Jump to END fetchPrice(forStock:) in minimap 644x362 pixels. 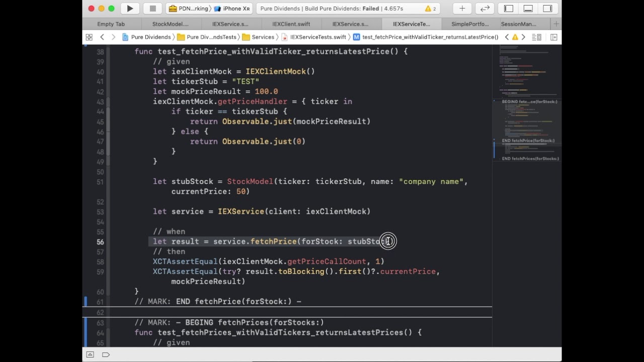pos(528,141)
